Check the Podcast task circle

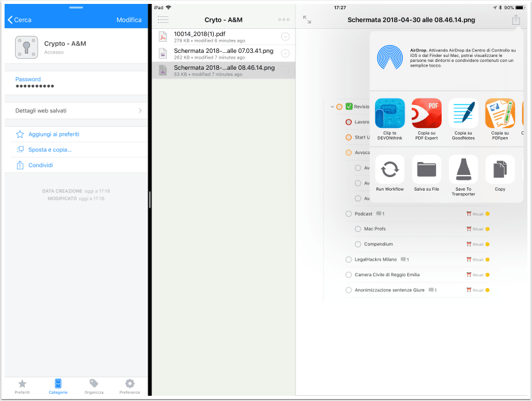pos(348,214)
